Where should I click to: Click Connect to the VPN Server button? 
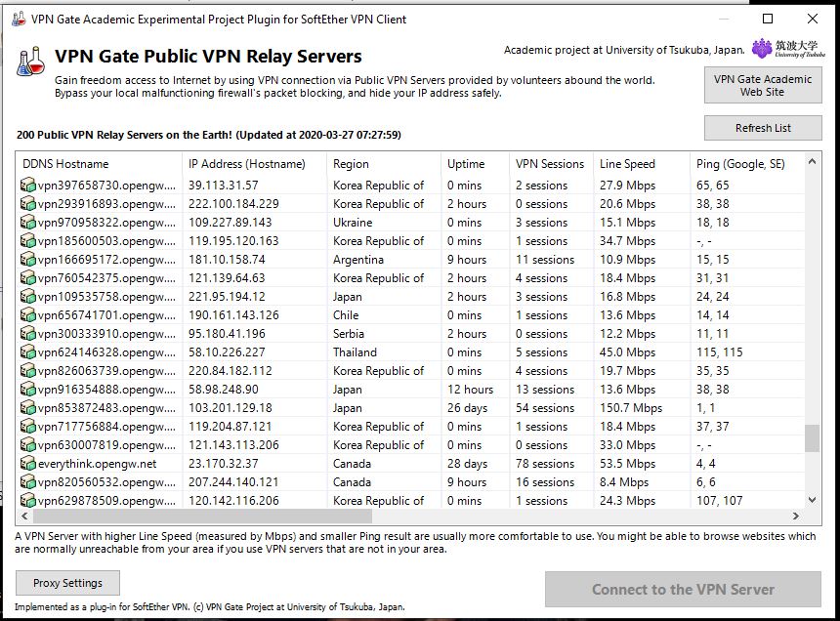(683, 590)
